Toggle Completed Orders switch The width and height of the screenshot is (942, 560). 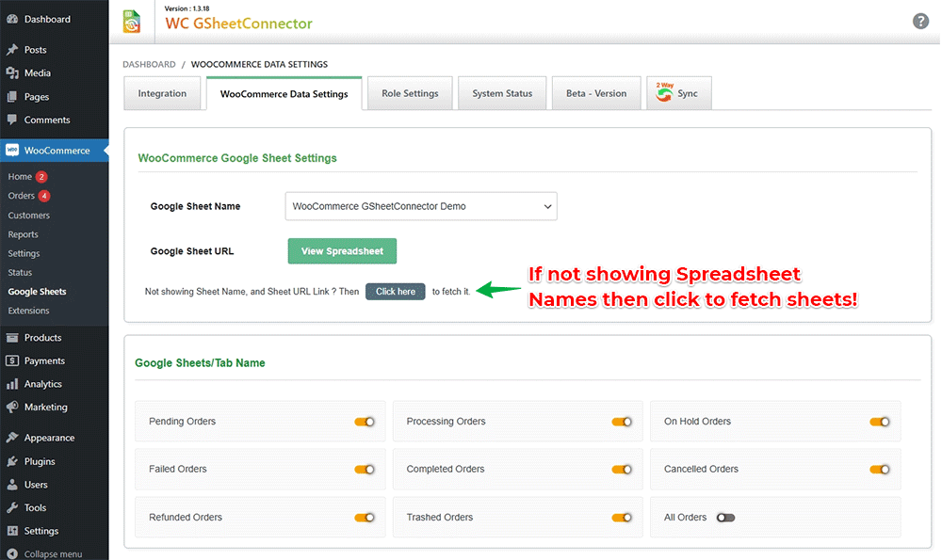click(622, 470)
